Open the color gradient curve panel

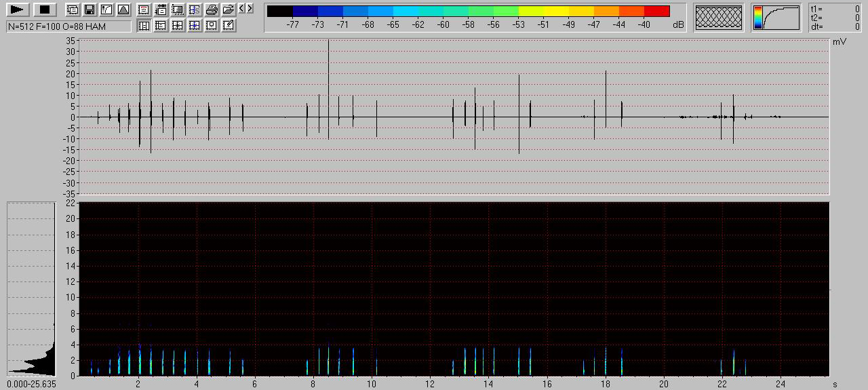[x=776, y=18]
